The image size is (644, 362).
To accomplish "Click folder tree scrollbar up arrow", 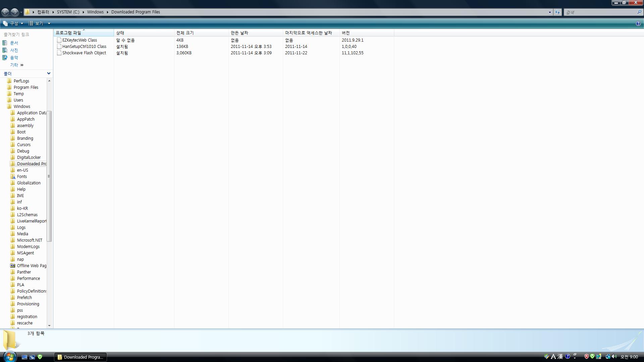I will pos(49,81).
